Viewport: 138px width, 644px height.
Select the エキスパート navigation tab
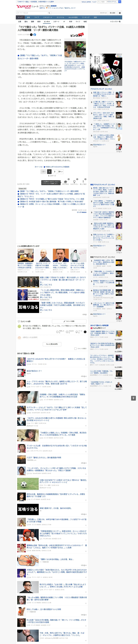point(48,17)
